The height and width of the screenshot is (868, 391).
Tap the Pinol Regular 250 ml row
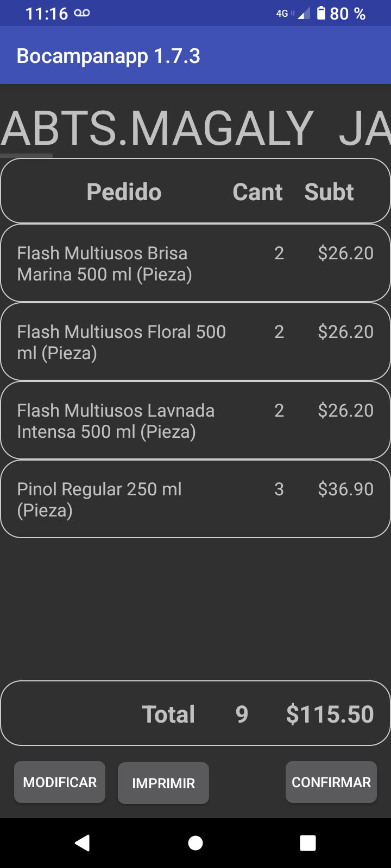coord(195,499)
